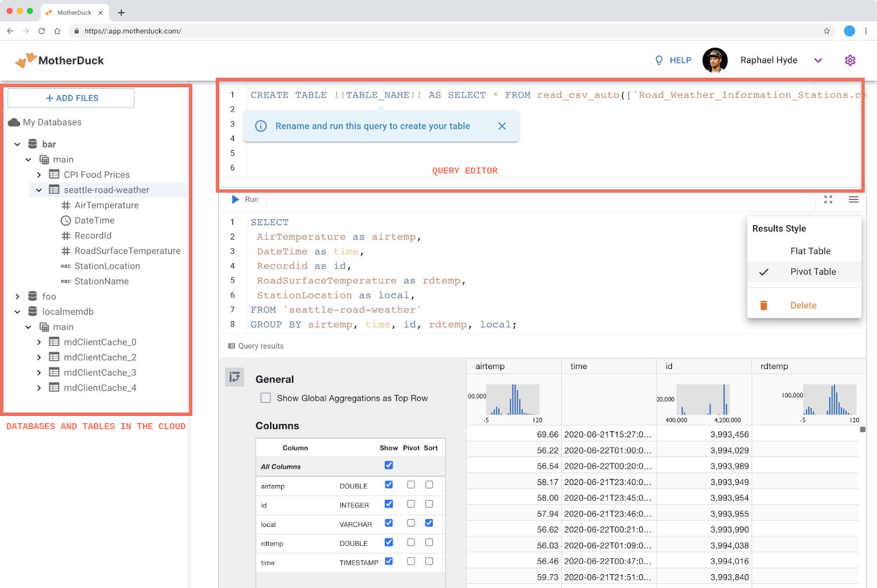Click the StationLocation ABC type icon

[x=66, y=266]
